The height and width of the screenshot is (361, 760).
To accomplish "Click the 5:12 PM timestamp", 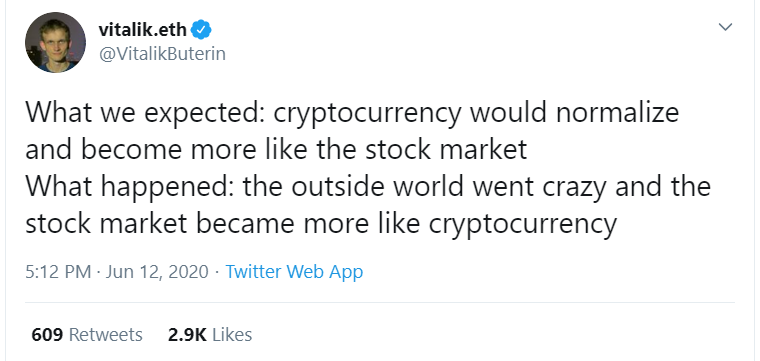I will tap(58, 271).
